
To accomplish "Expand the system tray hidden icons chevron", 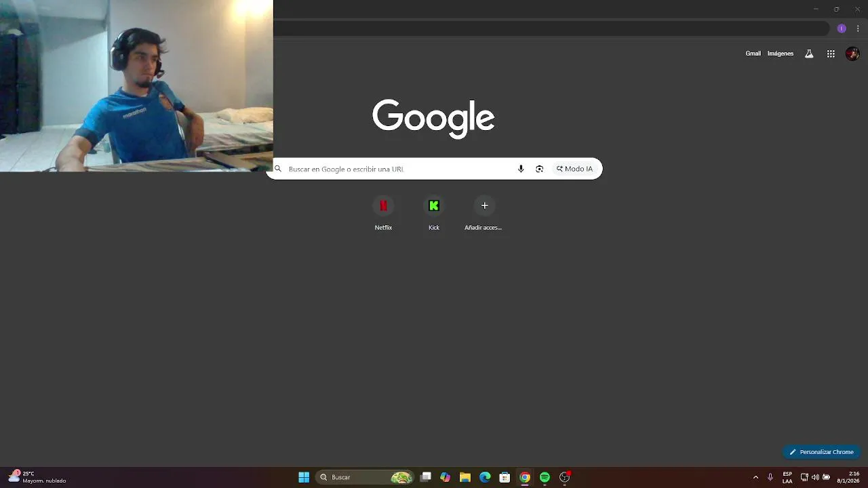I will (x=755, y=477).
